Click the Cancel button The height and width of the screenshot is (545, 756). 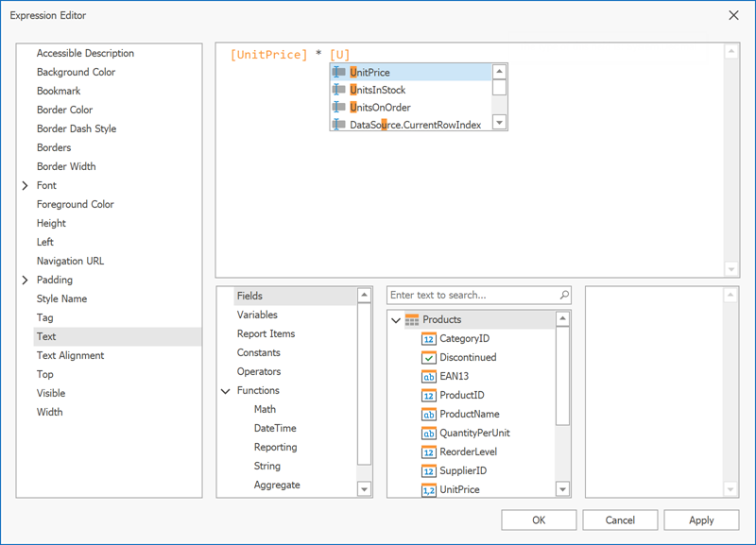click(x=620, y=519)
